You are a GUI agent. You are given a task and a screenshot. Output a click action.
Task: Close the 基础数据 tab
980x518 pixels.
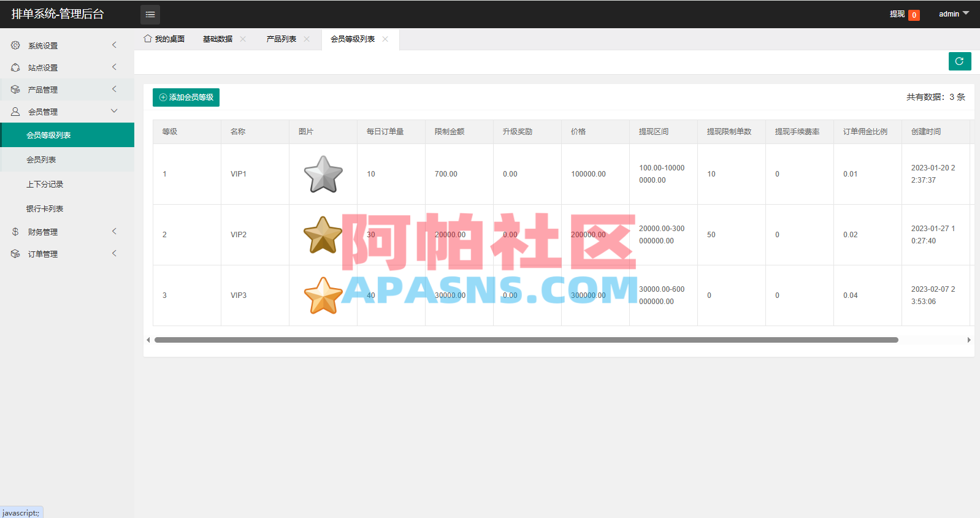(243, 39)
